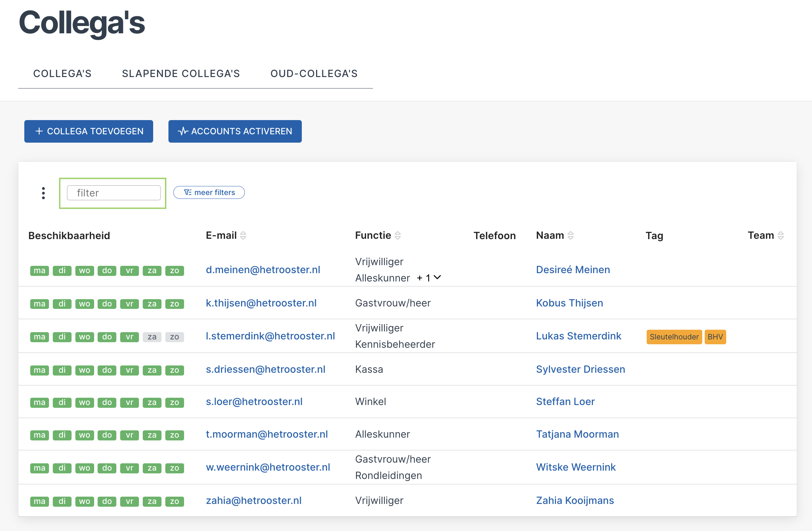Screen dimensions: 812x531
Task: Click the Beschikbaarheid column header
Action: [x=69, y=236]
